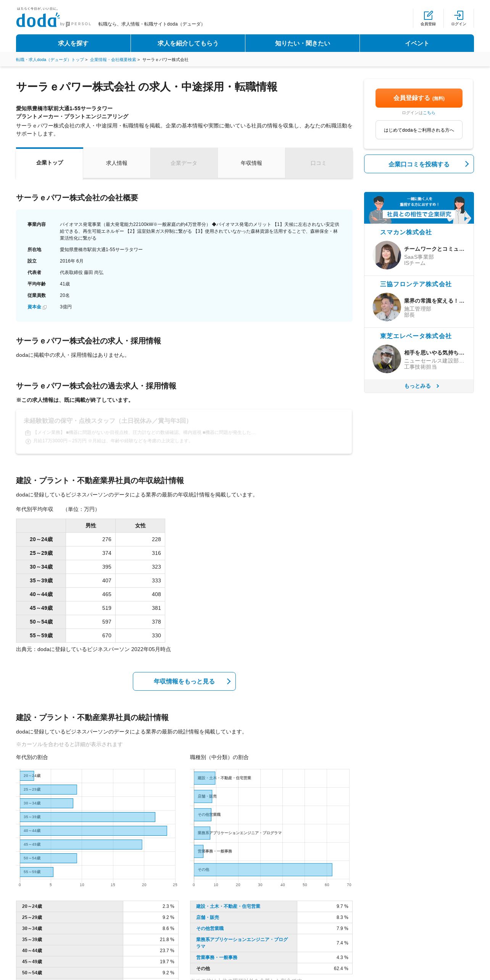Open 東芝エレベータ株式会社 link
Screen dimensions: 490x980
[416, 336]
